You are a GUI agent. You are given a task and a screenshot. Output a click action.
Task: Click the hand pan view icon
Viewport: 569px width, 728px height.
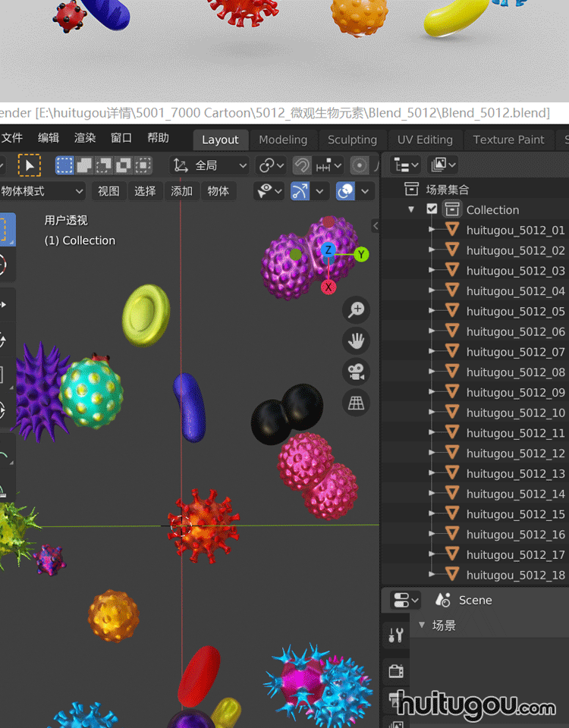click(x=357, y=340)
